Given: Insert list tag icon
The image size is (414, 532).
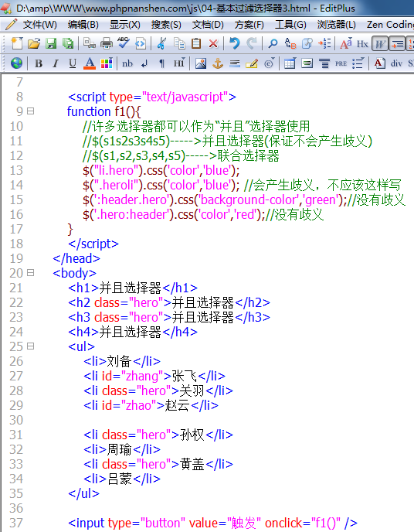Looking at the screenshot, I should (358, 63).
